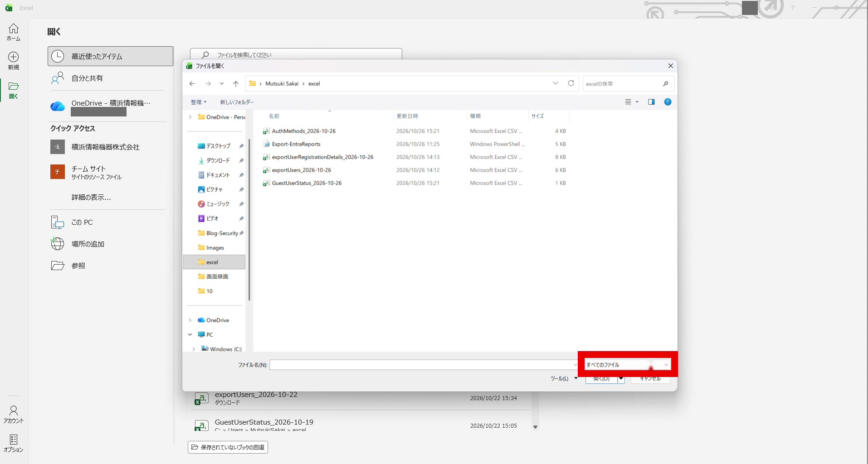Select the file exportUsers_2026-10-26

[301, 170]
